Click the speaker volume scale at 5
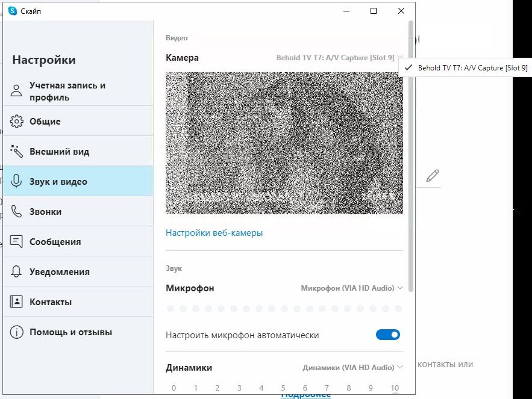This screenshot has width=532, height=399. (x=283, y=388)
